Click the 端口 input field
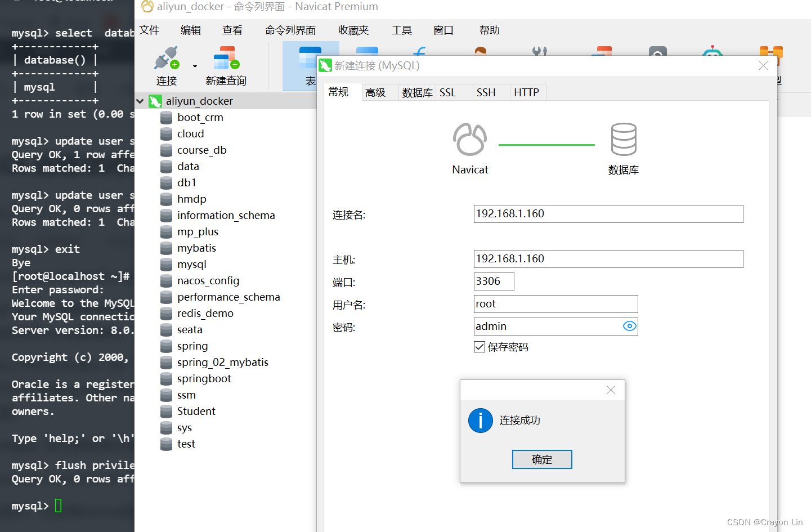 [494, 281]
